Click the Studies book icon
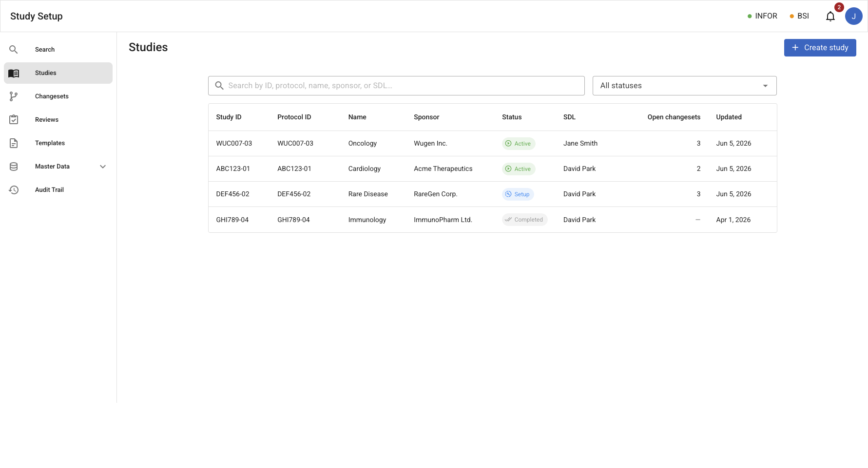 click(x=14, y=73)
